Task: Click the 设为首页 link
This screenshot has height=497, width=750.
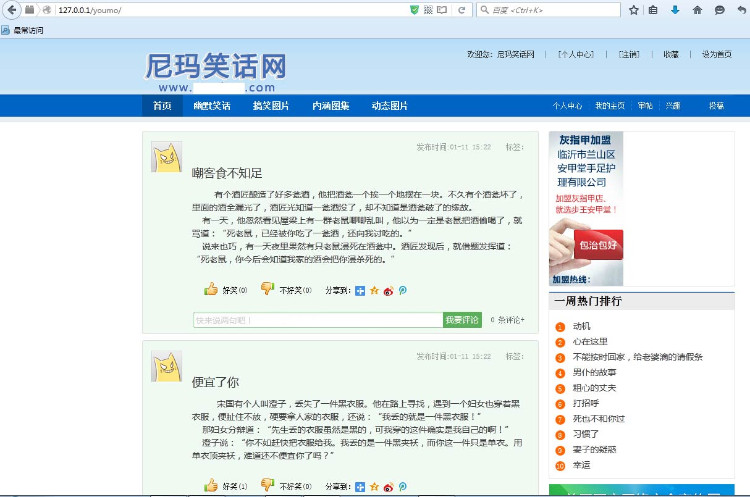Action: pyautogui.click(x=717, y=55)
